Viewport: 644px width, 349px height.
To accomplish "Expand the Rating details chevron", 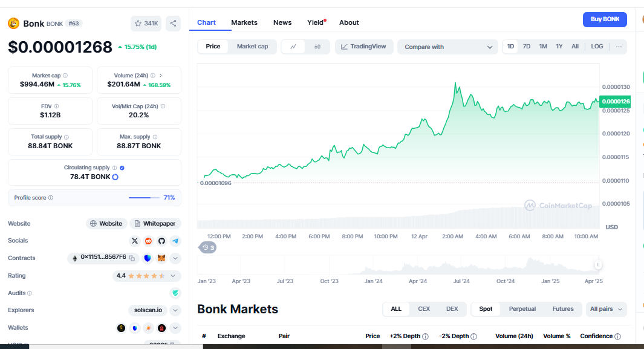I will pyautogui.click(x=173, y=276).
